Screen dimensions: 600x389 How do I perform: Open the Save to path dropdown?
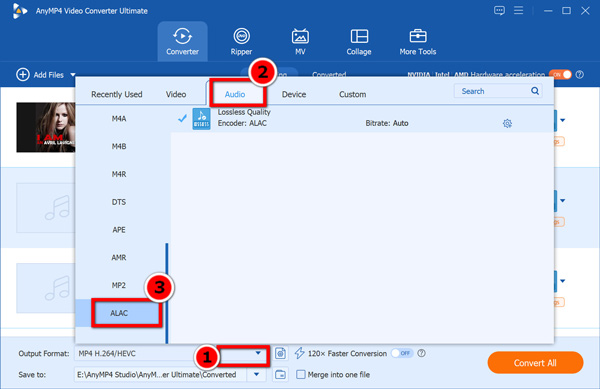point(256,374)
